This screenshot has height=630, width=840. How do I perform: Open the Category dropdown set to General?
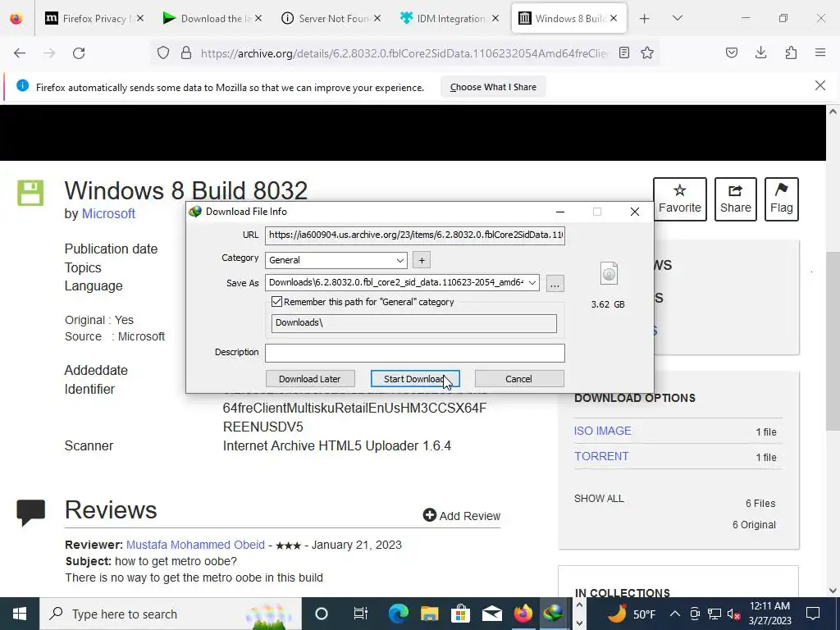coord(336,260)
